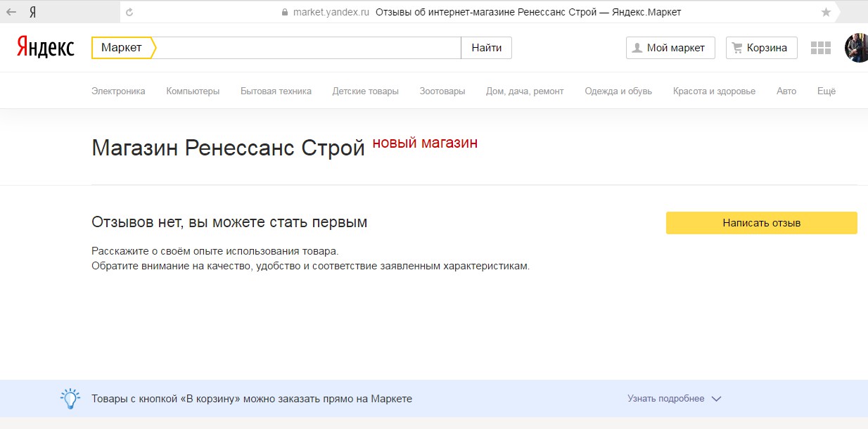Click the padlock icon in address bar
This screenshot has height=429, width=868.
[x=285, y=12]
